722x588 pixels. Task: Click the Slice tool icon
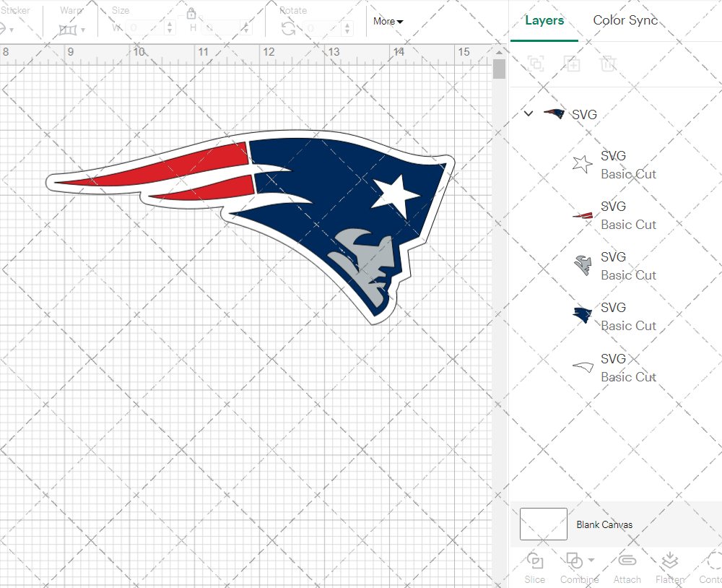click(535, 561)
